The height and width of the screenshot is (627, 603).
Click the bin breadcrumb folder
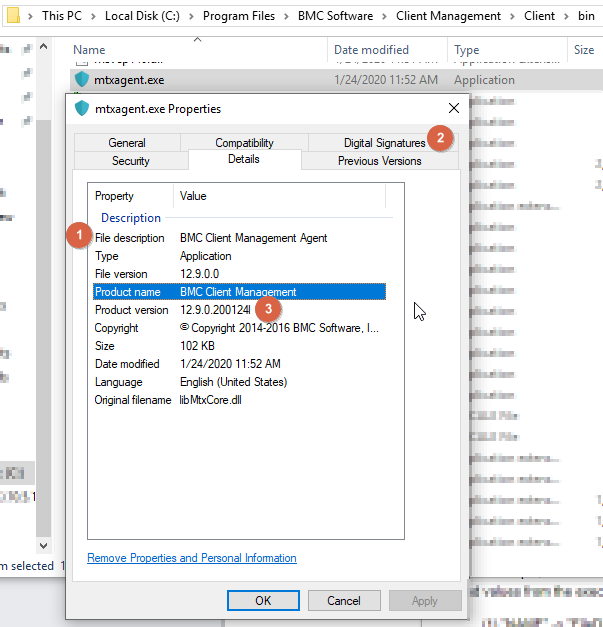[586, 16]
